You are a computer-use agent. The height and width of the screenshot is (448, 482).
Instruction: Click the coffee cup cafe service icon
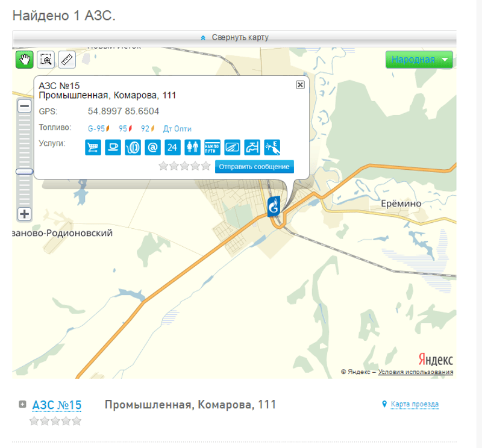click(x=113, y=147)
